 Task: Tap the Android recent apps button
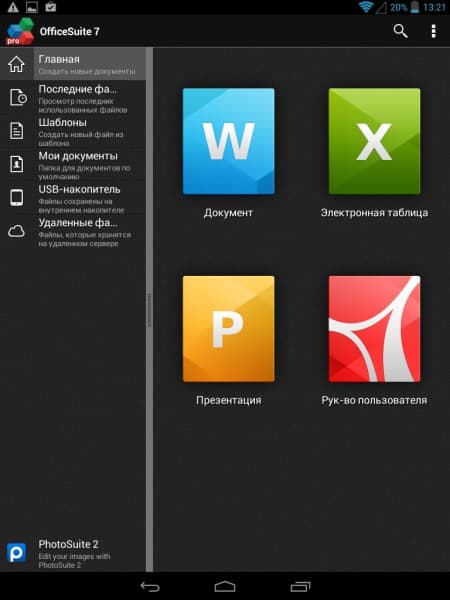click(x=300, y=586)
